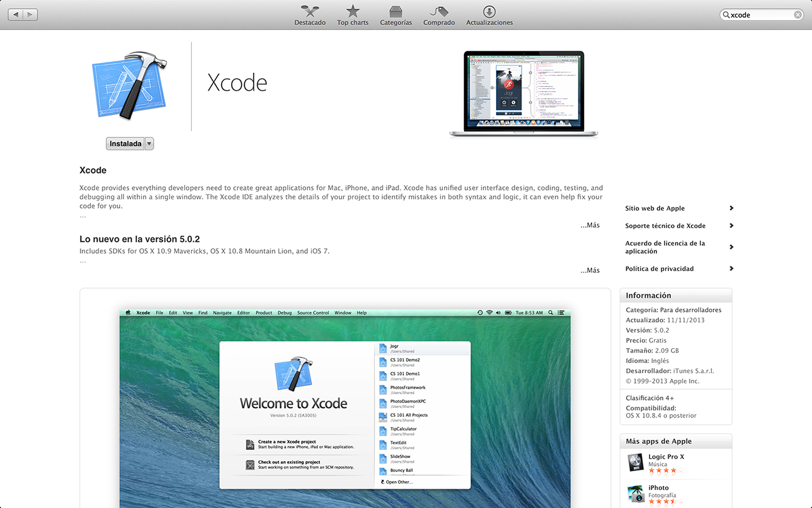Expand the Xcode description with Más
The height and width of the screenshot is (508, 812).
point(590,225)
